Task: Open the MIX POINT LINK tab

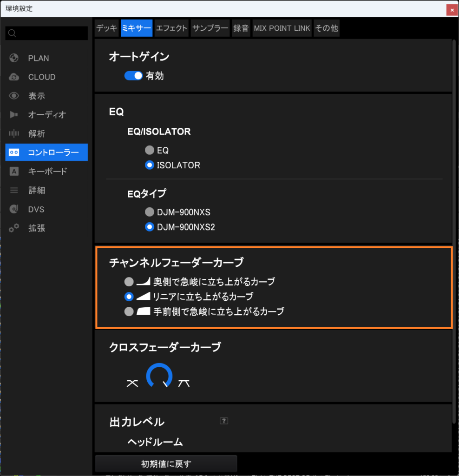Action: 282,28
